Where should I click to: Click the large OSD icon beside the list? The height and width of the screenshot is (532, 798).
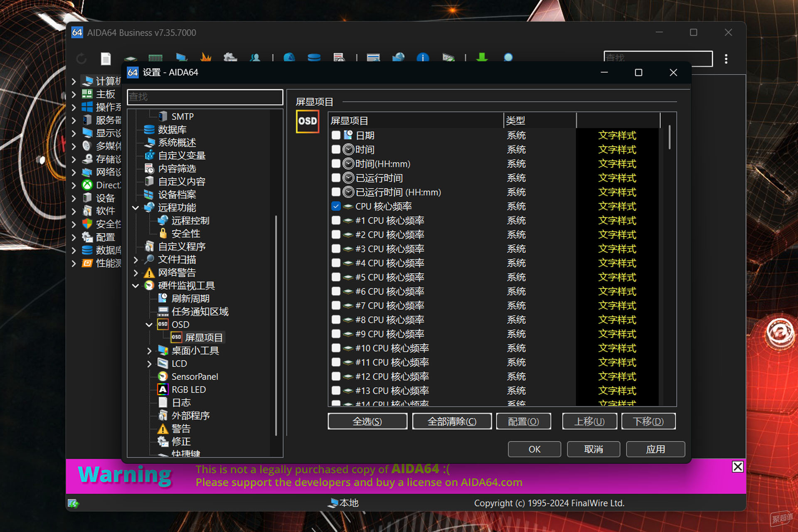(x=308, y=121)
